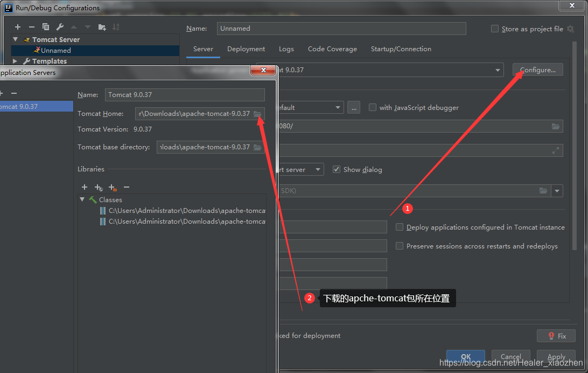Click Cancel button
This screenshot has height=373, width=588.
(511, 356)
